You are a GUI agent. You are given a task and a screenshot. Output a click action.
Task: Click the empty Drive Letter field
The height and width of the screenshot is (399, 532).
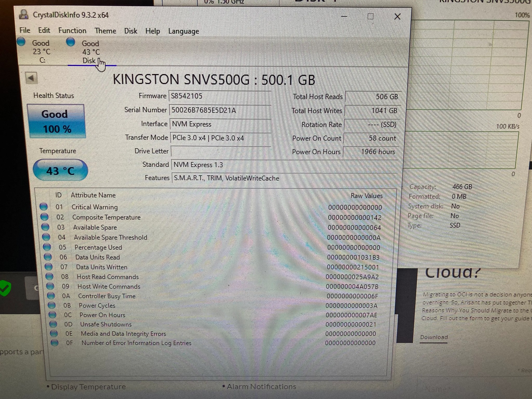pyautogui.click(x=221, y=151)
